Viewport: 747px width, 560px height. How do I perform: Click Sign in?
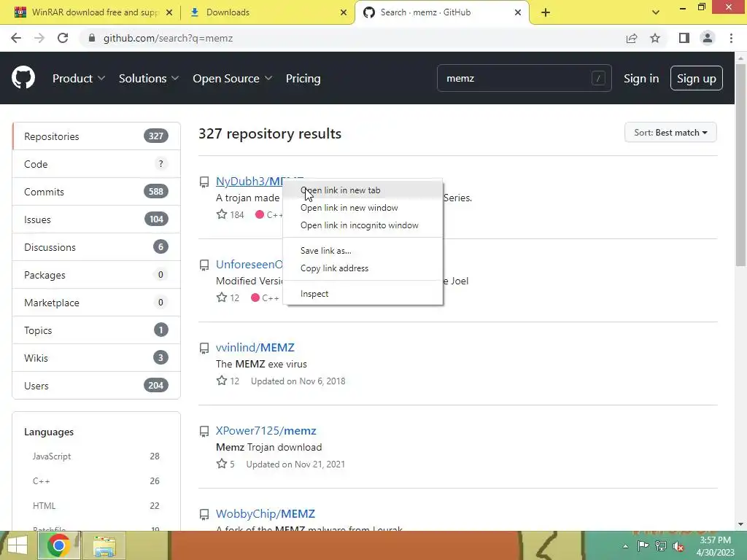click(x=641, y=78)
